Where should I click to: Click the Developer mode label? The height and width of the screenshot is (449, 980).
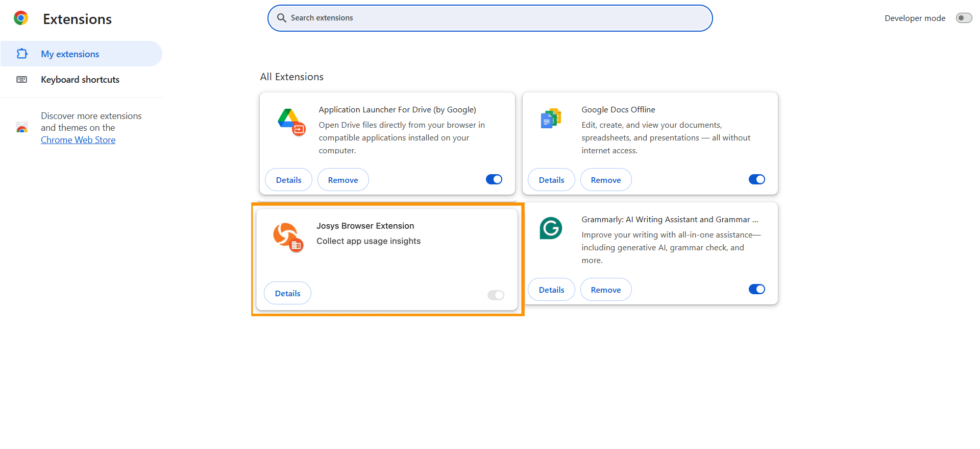point(915,18)
